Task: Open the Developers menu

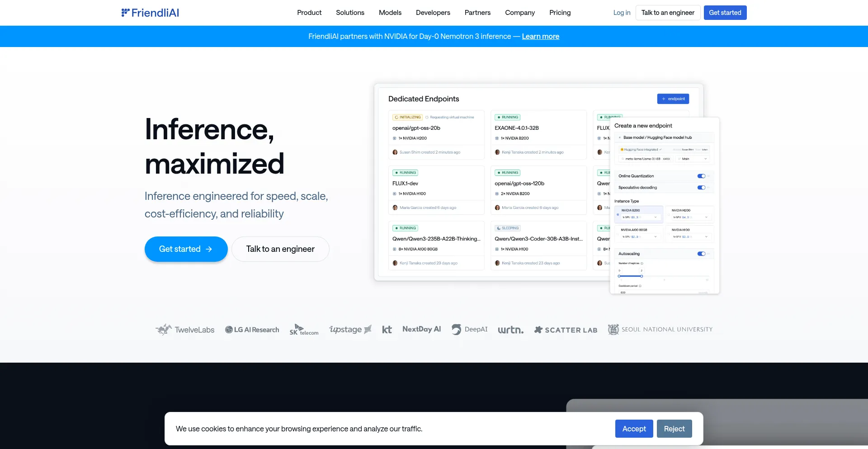Action: point(433,13)
